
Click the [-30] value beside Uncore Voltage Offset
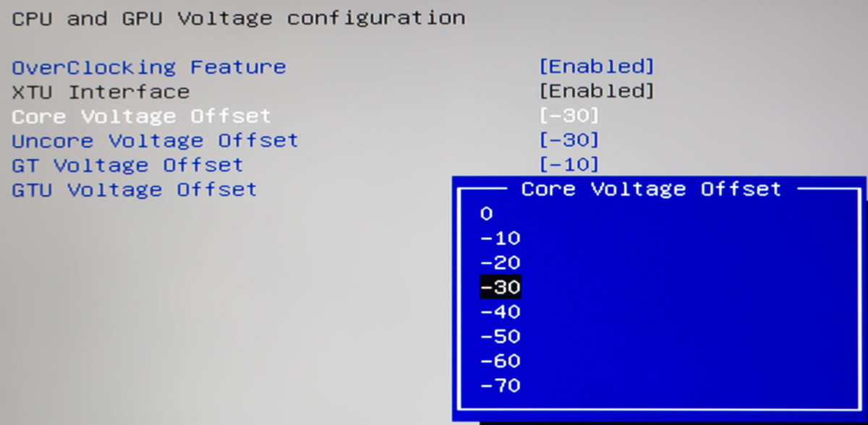tap(571, 140)
